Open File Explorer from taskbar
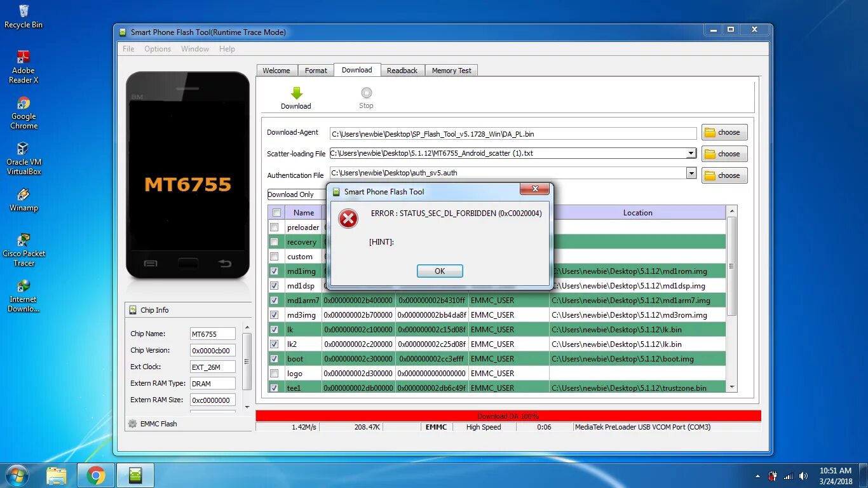 (56, 475)
